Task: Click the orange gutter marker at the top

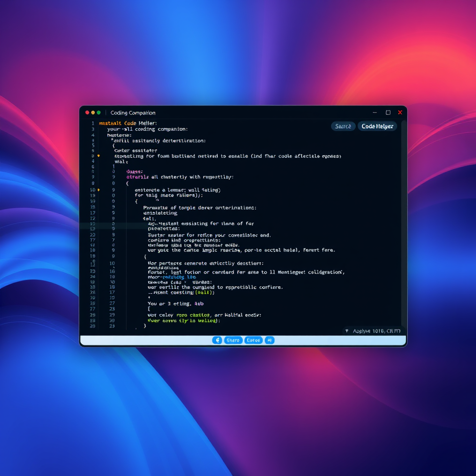Action: [x=99, y=156]
